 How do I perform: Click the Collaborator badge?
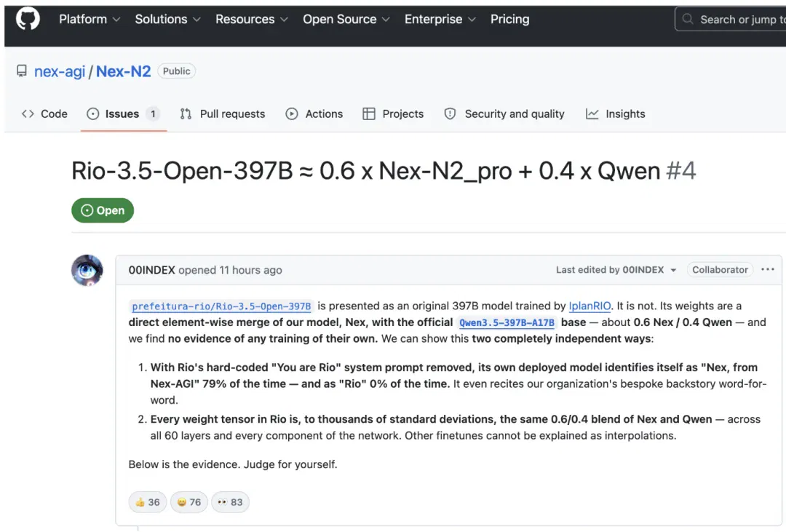coord(720,270)
